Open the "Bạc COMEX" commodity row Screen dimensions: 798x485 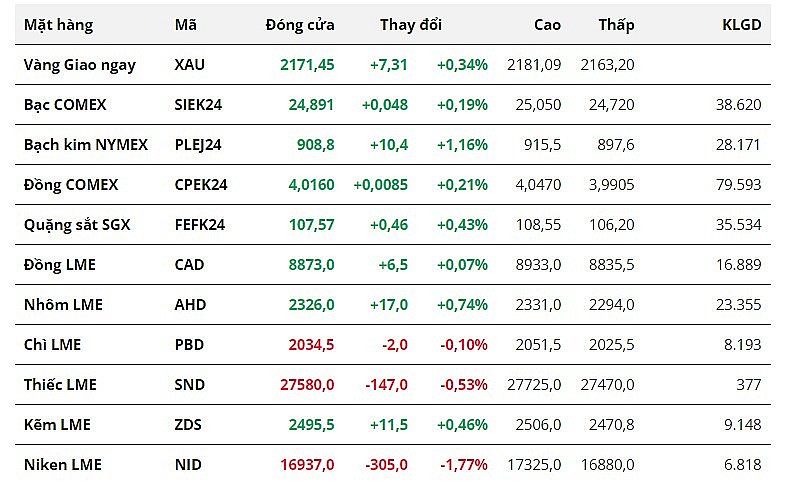(x=65, y=105)
